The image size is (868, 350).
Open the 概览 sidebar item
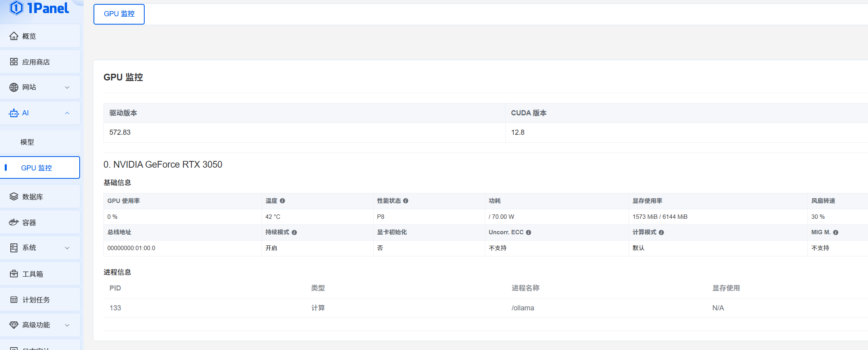(40, 36)
